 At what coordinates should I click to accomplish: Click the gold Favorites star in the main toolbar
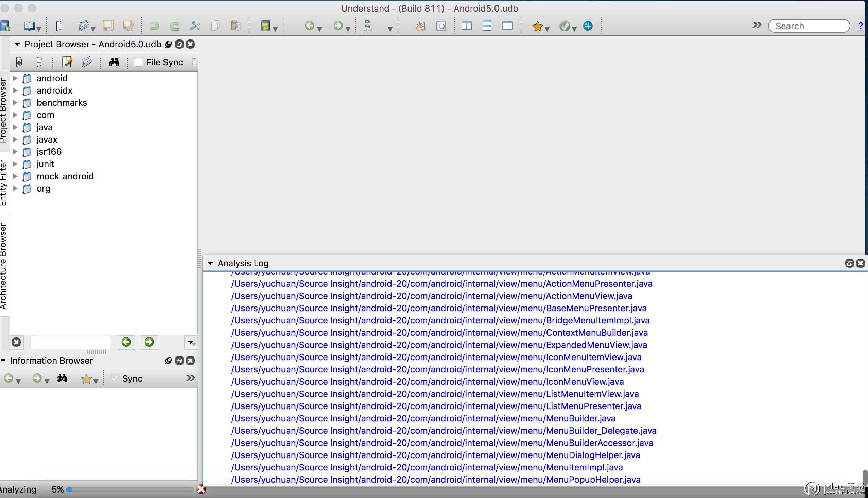click(x=537, y=26)
